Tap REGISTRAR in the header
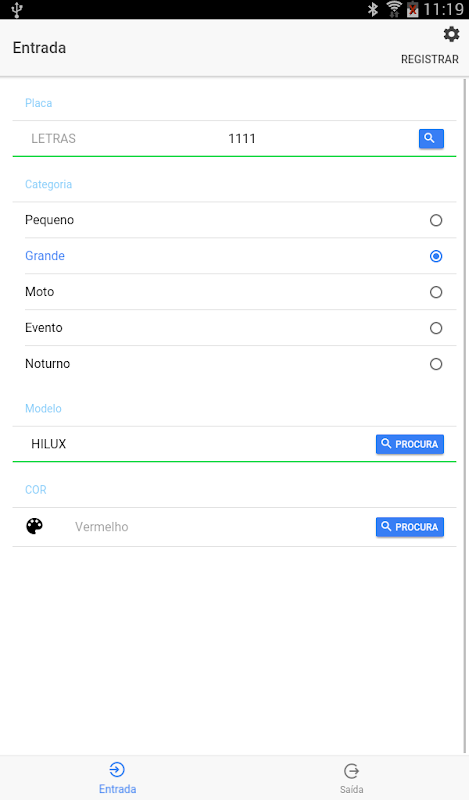Screen dimensions: 469x800 coord(430,59)
